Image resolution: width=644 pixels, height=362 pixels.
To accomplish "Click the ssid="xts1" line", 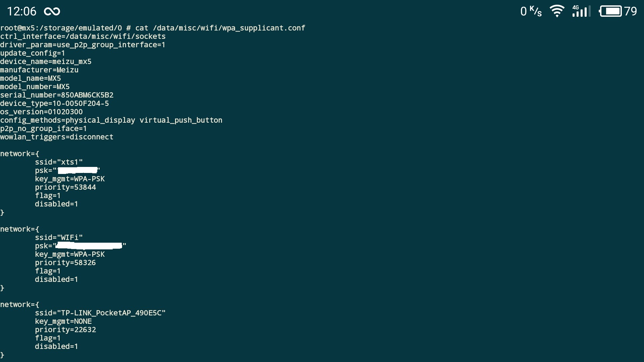I will [x=59, y=162].
